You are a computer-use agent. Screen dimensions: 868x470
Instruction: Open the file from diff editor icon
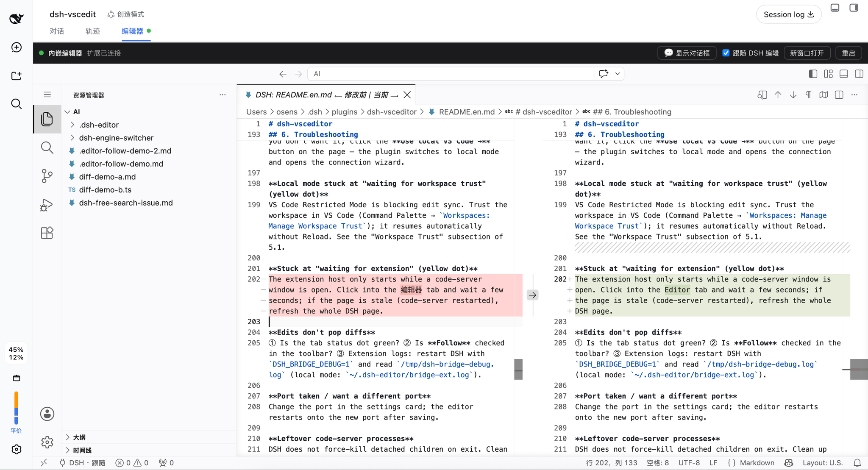point(762,95)
